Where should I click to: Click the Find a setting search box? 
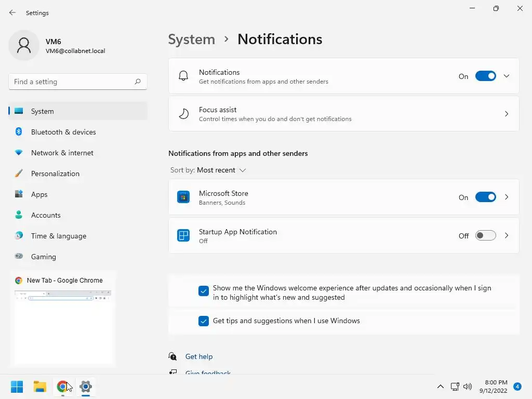point(73,82)
